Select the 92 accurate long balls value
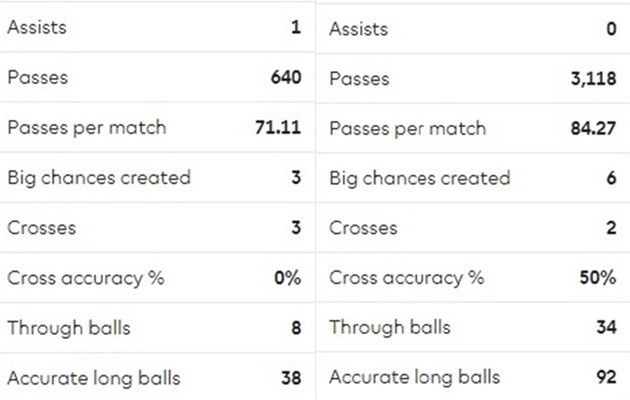 pos(603,378)
